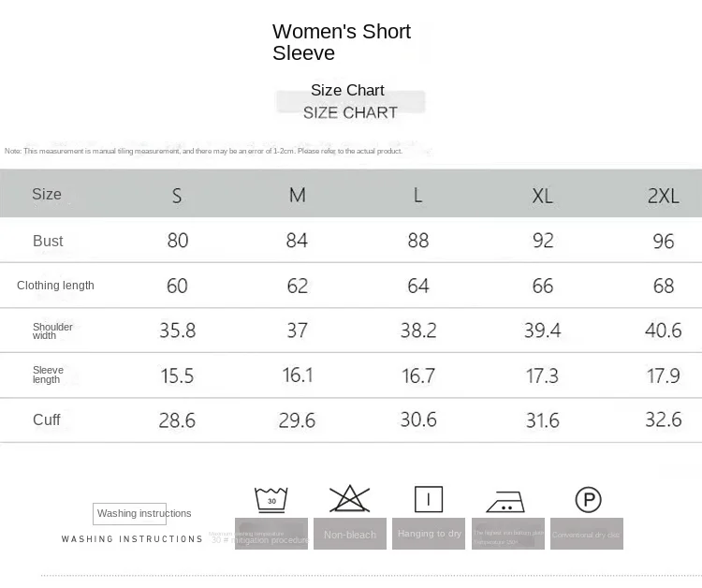Select the Conventional dry clean label
This screenshot has width=702, height=588.
click(x=587, y=534)
